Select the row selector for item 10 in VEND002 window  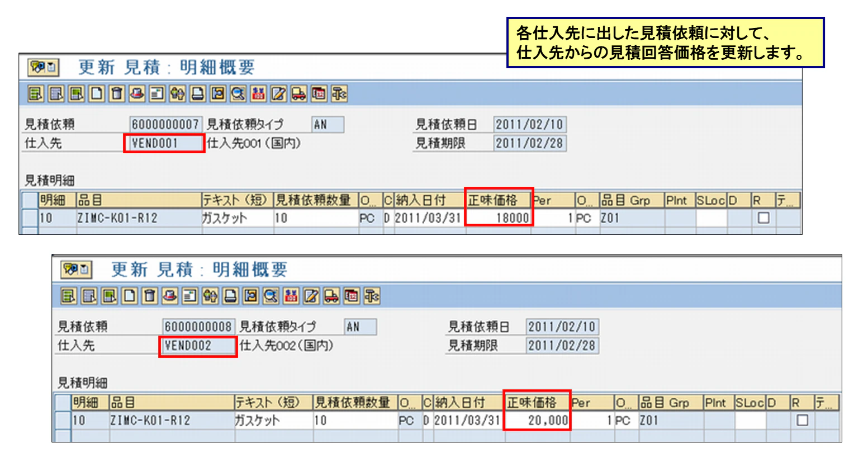(63, 420)
